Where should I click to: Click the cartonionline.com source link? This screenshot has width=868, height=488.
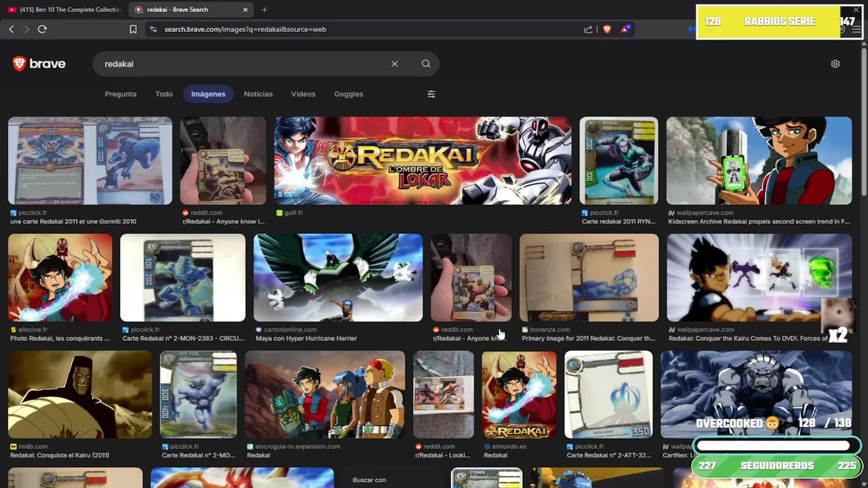coord(291,329)
